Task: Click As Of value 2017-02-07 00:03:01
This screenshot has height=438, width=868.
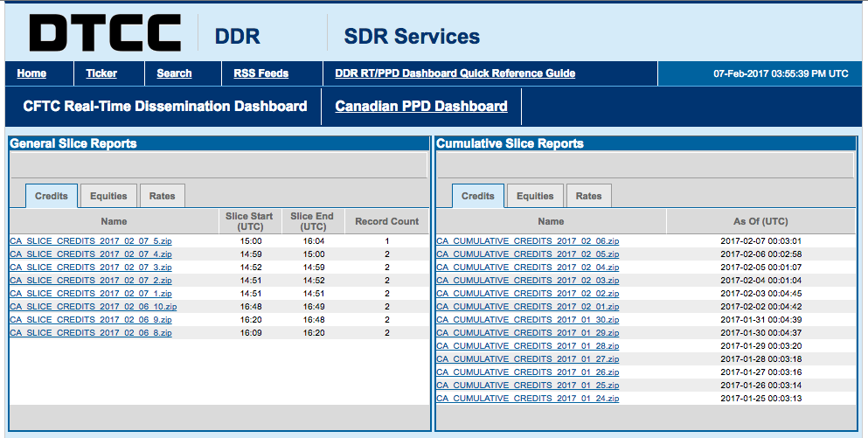Action: click(x=761, y=241)
